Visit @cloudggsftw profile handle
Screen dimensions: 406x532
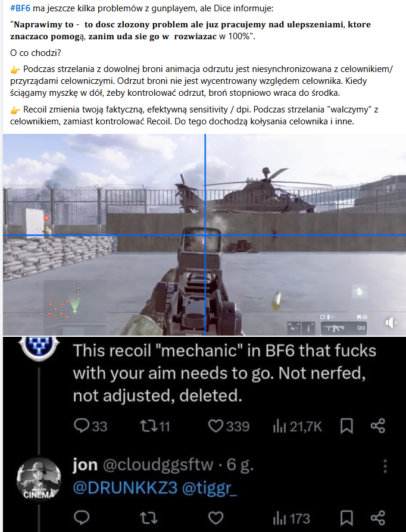[x=158, y=465]
